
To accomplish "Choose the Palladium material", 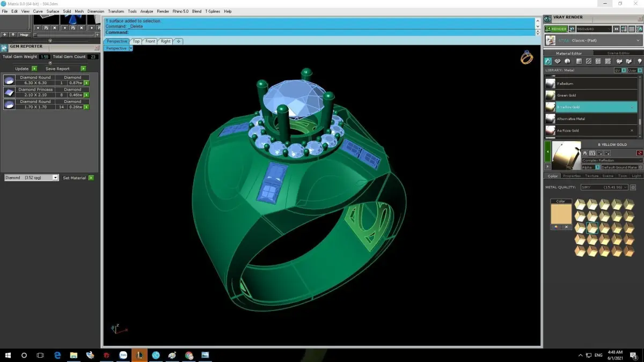I will (x=591, y=84).
